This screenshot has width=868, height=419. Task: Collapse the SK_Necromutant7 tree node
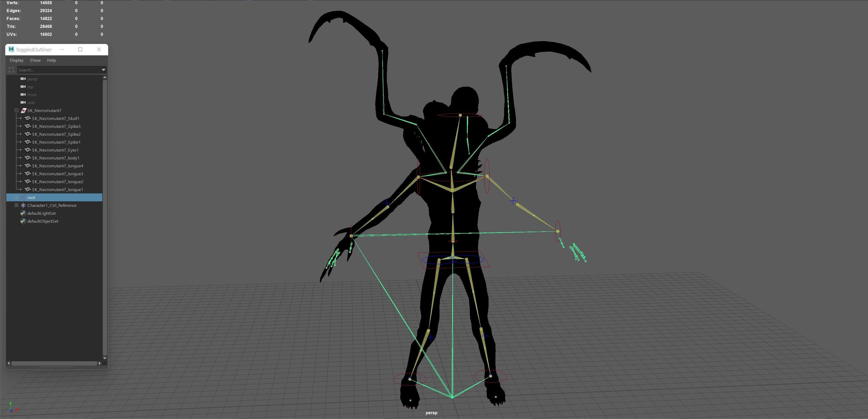click(16, 110)
